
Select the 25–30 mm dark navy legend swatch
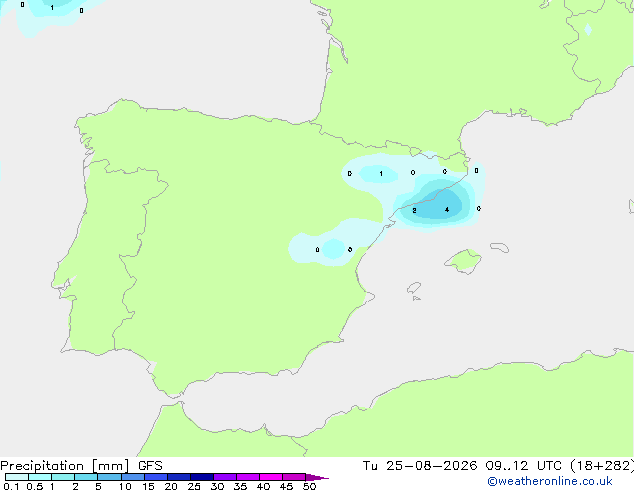202,477
